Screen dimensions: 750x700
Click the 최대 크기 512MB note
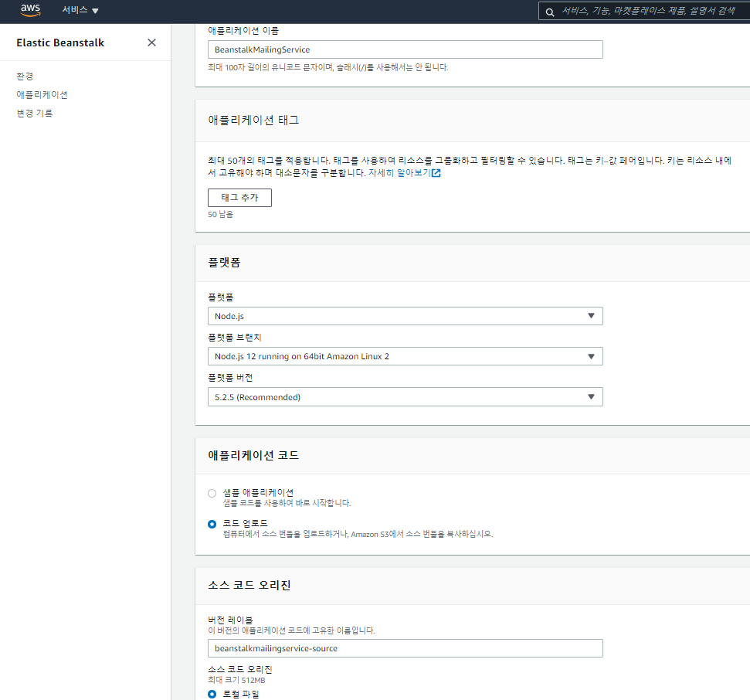pyautogui.click(x=236, y=680)
